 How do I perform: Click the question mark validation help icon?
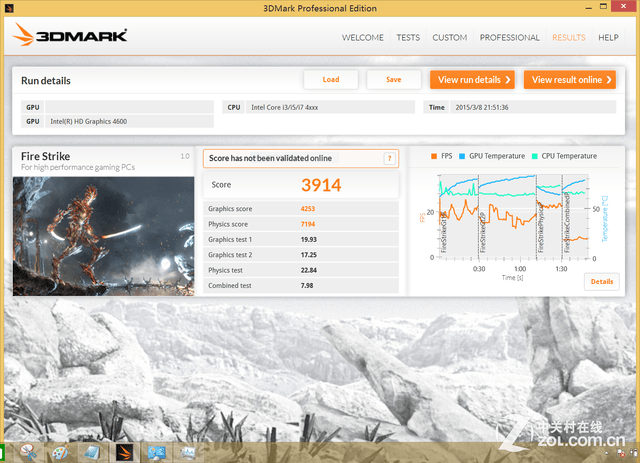pyautogui.click(x=389, y=158)
